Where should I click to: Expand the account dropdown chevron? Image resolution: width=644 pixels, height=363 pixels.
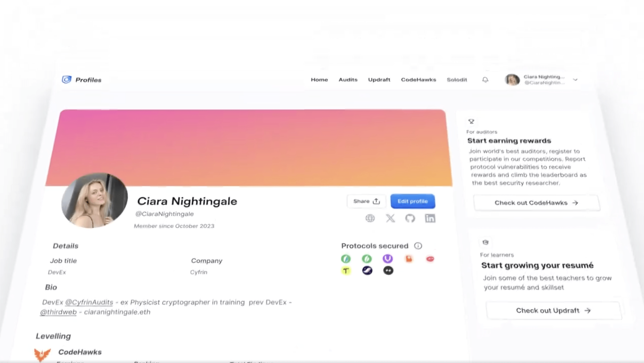(x=575, y=80)
